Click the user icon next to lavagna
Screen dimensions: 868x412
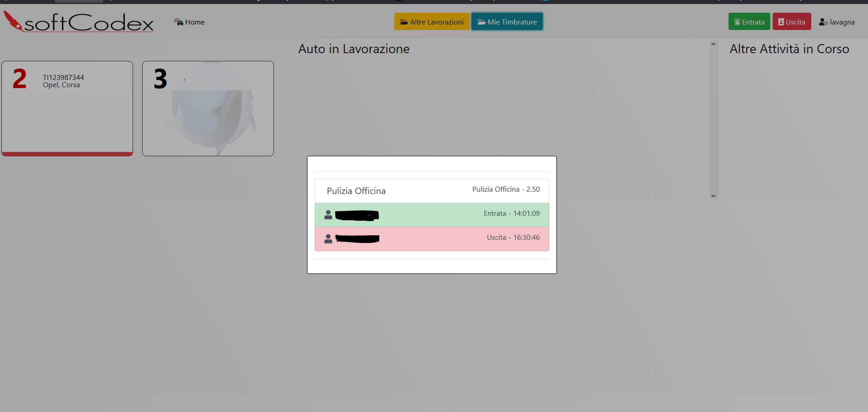coord(823,22)
